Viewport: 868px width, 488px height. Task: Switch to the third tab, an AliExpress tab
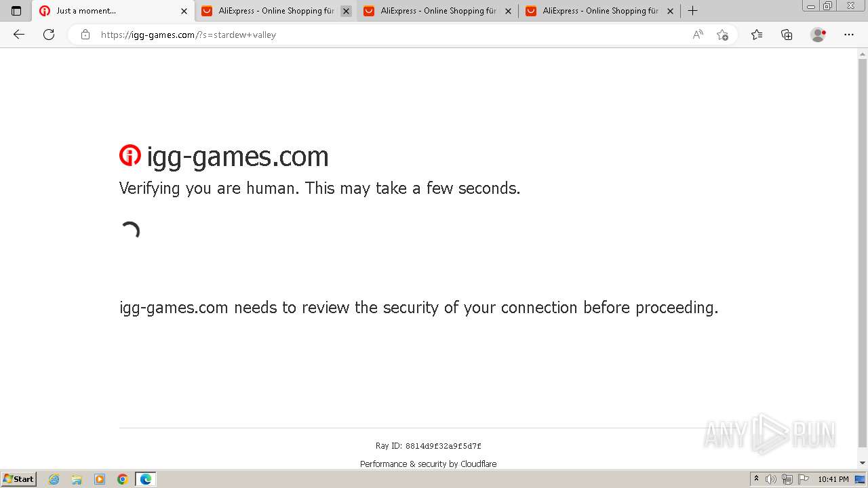437,11
